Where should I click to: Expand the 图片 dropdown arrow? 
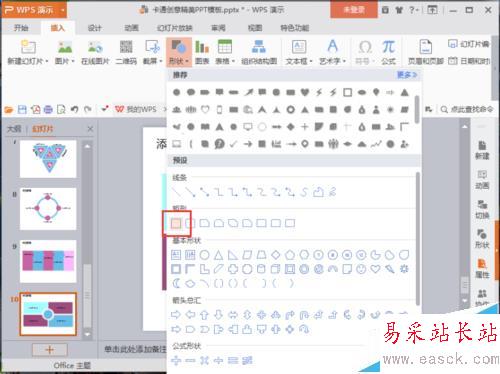[x=73, y=61]
